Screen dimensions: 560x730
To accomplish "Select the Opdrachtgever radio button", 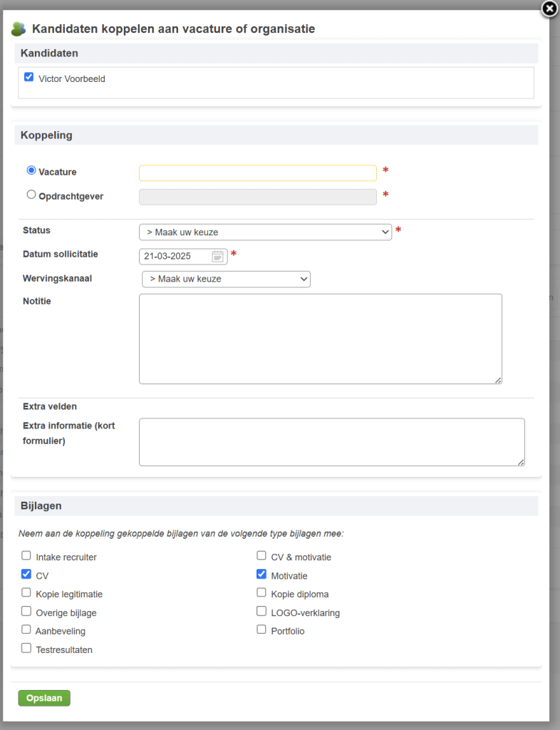I will tap(31, 195).
